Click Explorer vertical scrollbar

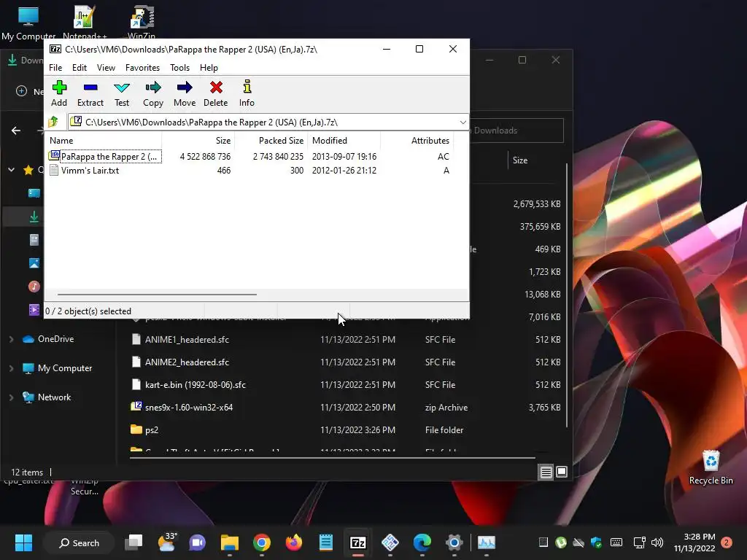[566, 295]
